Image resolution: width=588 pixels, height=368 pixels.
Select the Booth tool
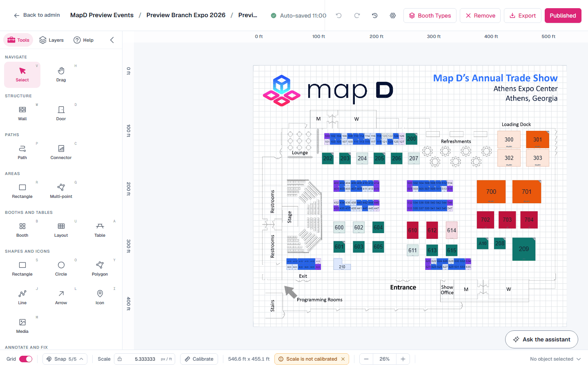(x=22, y=230)
